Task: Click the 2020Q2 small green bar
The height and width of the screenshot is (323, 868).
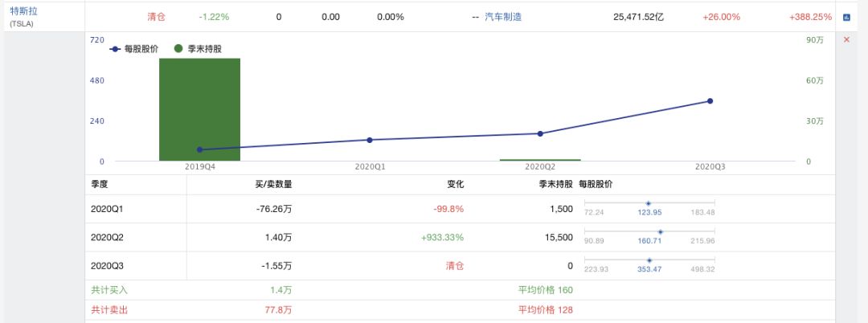Action: (540, 160)
